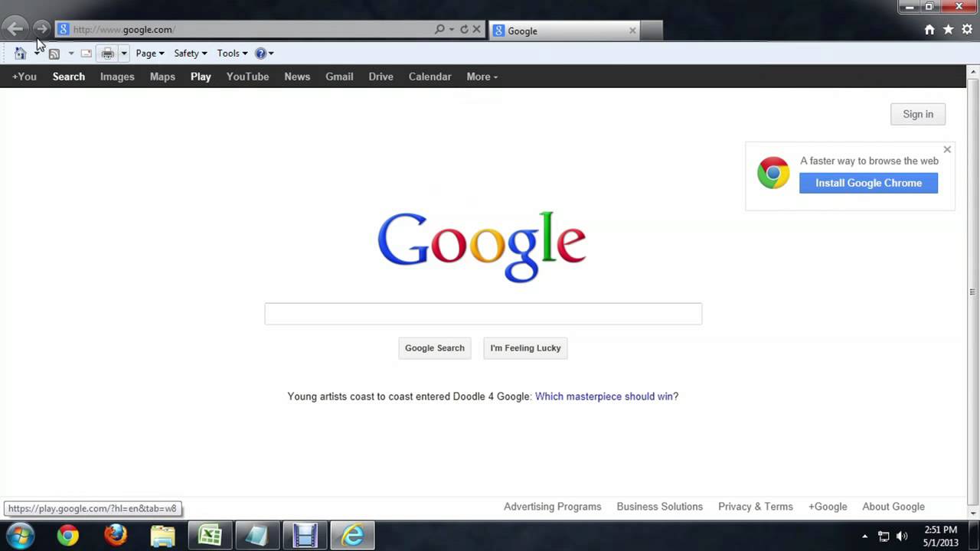Stop loading with the address bar X
The height and width of the screenshot is (551, 980).
476,29
